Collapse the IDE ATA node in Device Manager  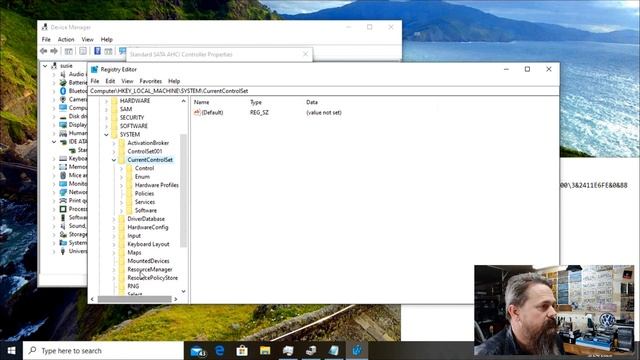coord(54,142)
